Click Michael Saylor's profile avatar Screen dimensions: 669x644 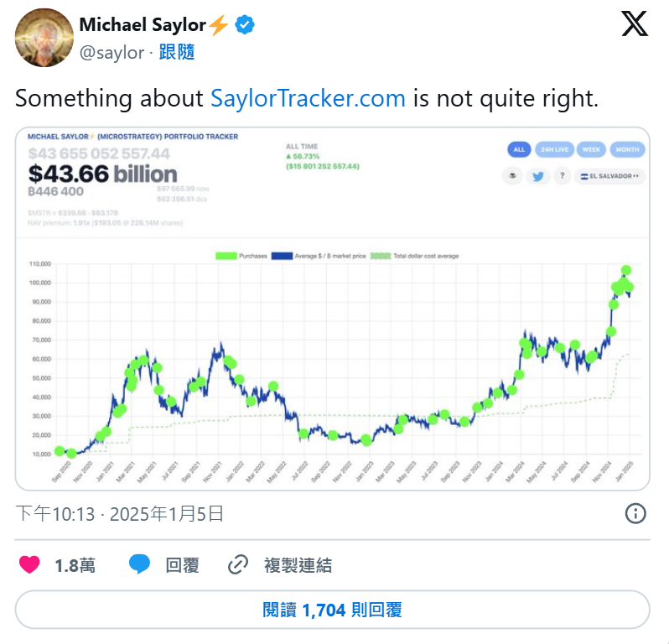pos(44,38)
